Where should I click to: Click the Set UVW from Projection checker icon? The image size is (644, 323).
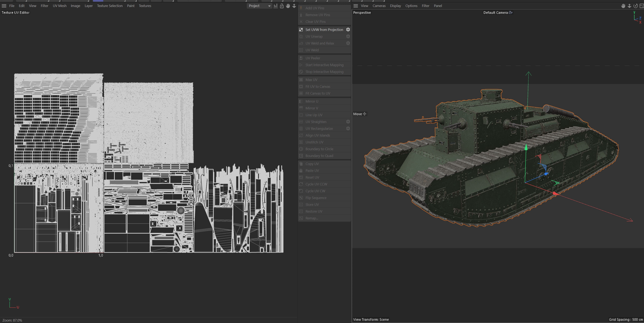tap(301, 29)
